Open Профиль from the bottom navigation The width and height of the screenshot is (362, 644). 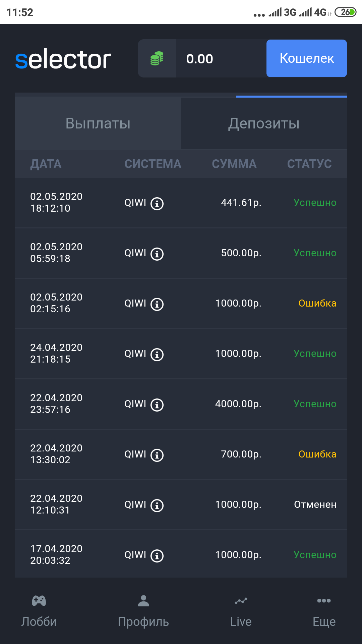pyautogui.click(x=143, y=610)
